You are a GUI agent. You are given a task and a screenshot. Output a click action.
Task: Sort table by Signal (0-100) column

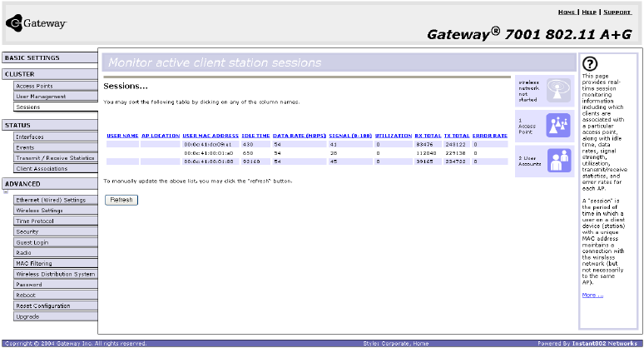350,136
